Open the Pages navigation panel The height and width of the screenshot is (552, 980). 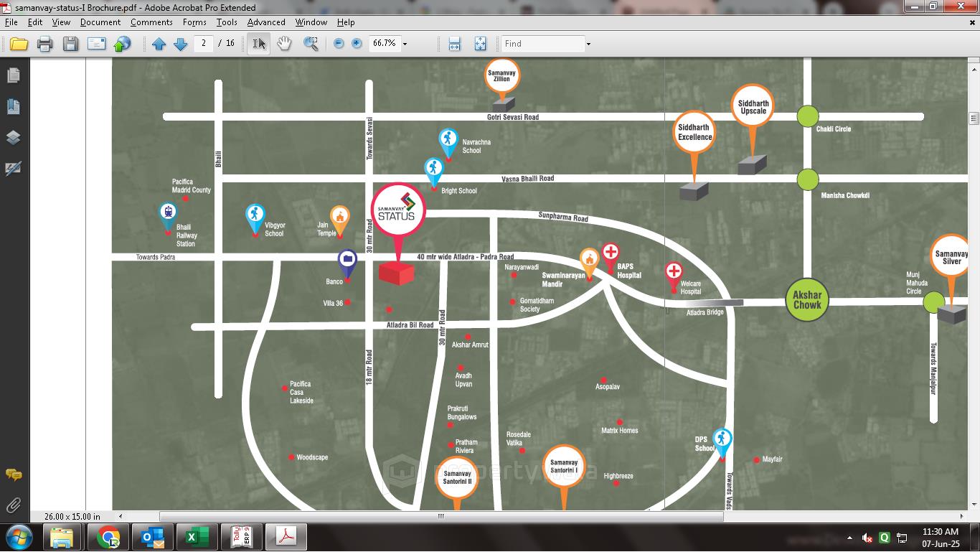tap(13, 75)
